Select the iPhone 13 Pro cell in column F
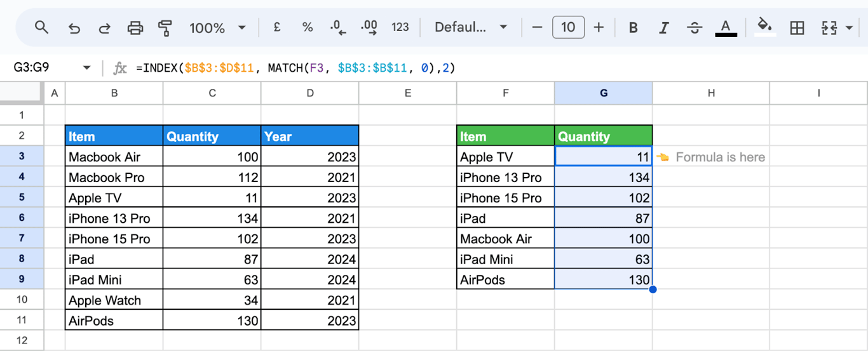Screen dimensions: 868x351 pyautogui.click(x=506, y=177)
